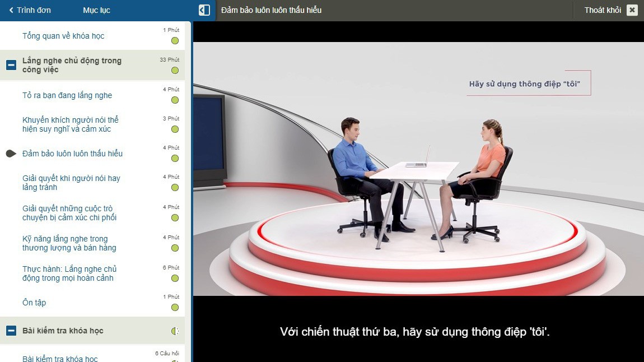
Task: Click status dot for Thực hành lesson
Action: [x=175, y=279]
